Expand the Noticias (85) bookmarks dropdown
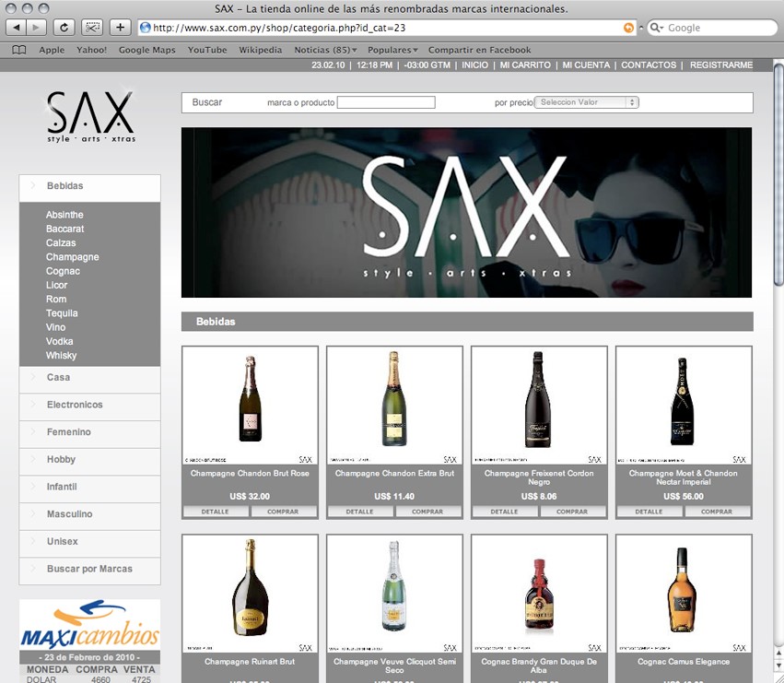Screen dimensions: 784x683 (325, 50)
